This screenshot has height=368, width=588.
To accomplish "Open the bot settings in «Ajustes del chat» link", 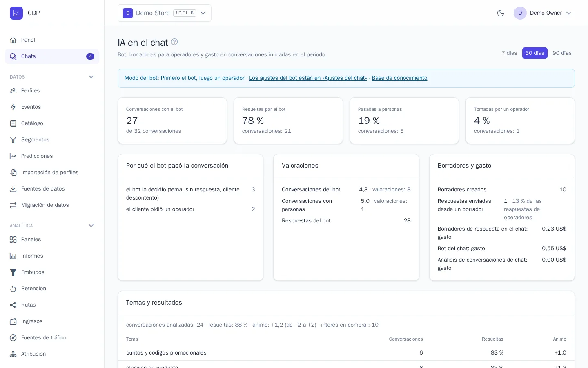I will click(308, 78).
